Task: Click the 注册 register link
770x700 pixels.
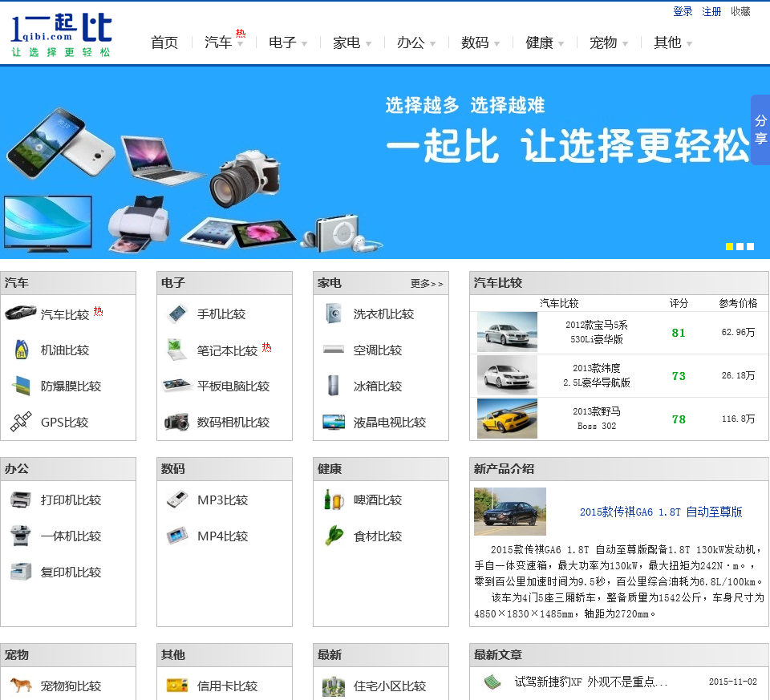Action: (711, 11)
